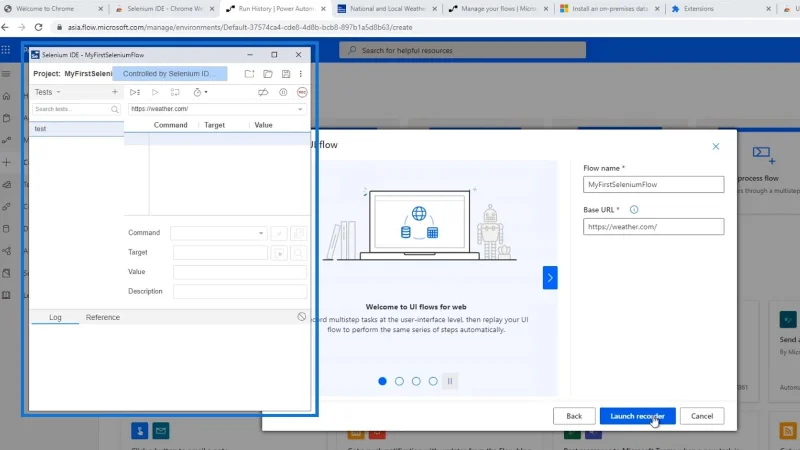Image resolution: width=800 pixels, height=450 pixels.
Task: Add new test with plus icon
Action: point(115,92)
